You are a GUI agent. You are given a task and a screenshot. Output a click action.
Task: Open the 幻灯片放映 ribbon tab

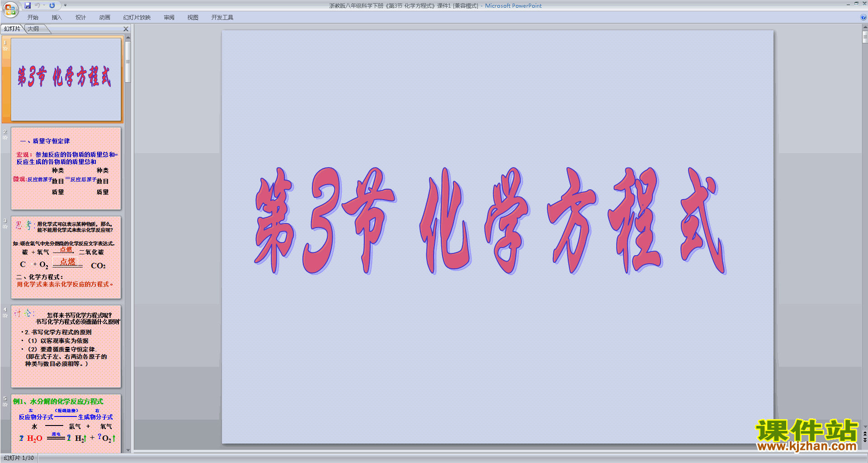pyautogui.click(x=137, y=18)
